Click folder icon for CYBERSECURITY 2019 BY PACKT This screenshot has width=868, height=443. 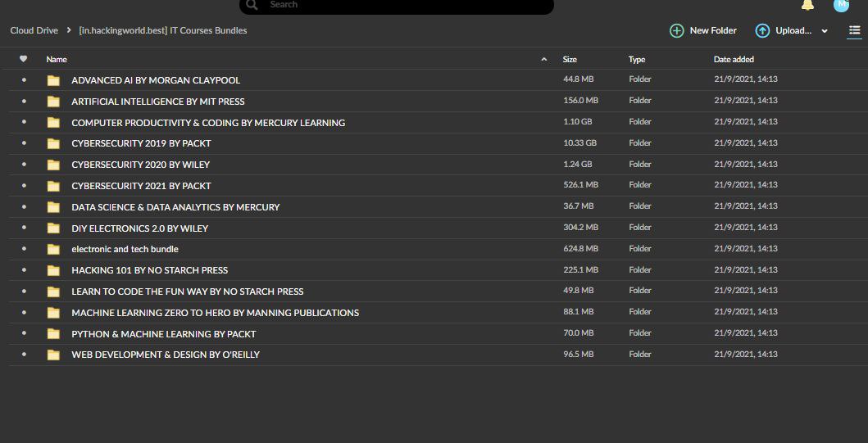(x=53, y=144)
